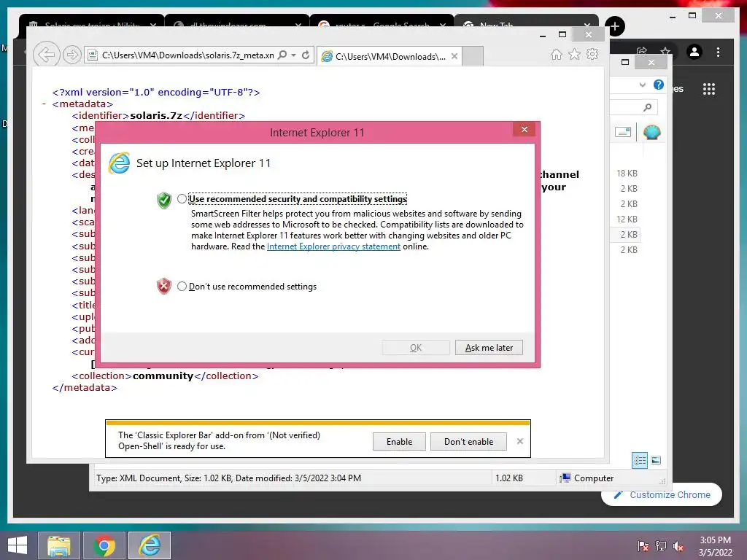The height and width of the screenshot is (560, 747).
Task: Switch to New Tab in Chrome
Action: tap(527, 23)
